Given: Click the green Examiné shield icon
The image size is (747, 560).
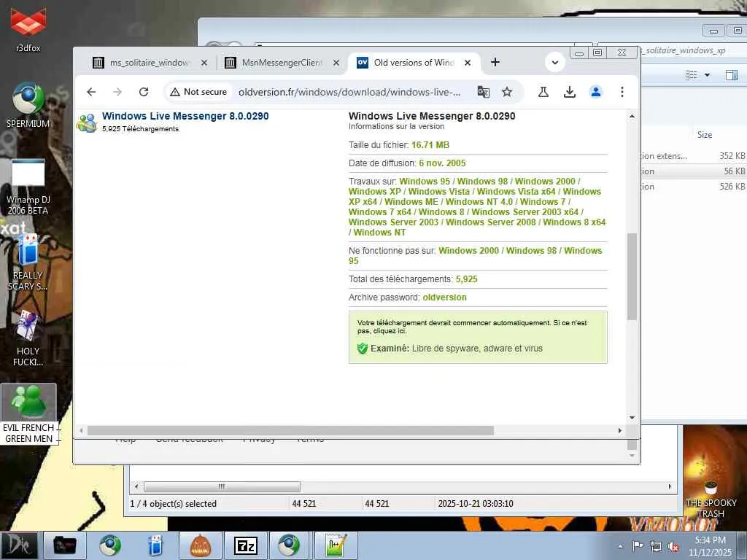Looking at the screenshot, I should (x=363, y=349).
